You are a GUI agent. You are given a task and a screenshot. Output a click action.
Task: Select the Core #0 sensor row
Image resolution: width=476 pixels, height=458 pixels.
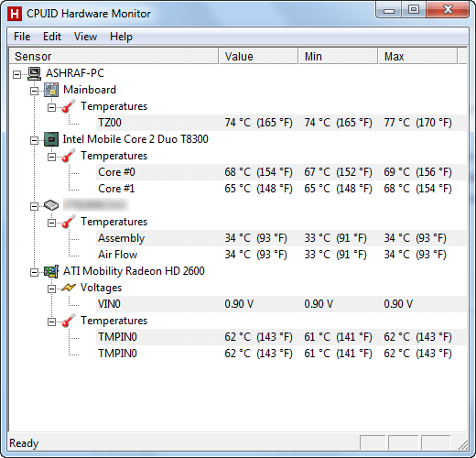281,172
